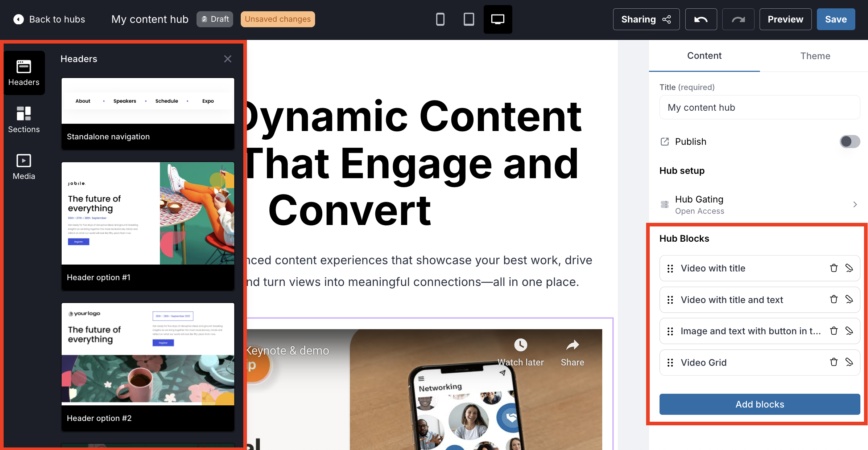Switch to the Theme tab
This screenshot has height=450, width=868.
pos(815,56)
